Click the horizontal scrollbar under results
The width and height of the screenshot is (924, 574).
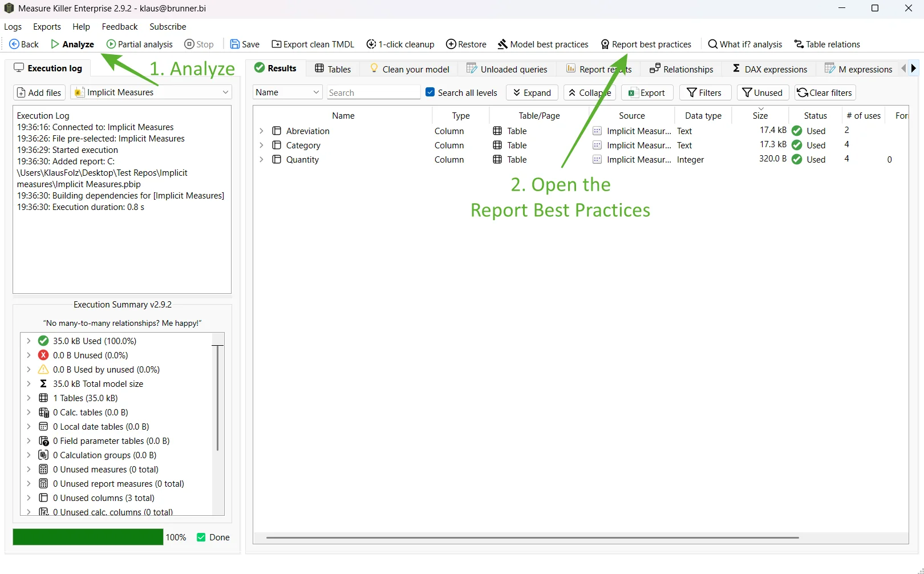[532, 537]
